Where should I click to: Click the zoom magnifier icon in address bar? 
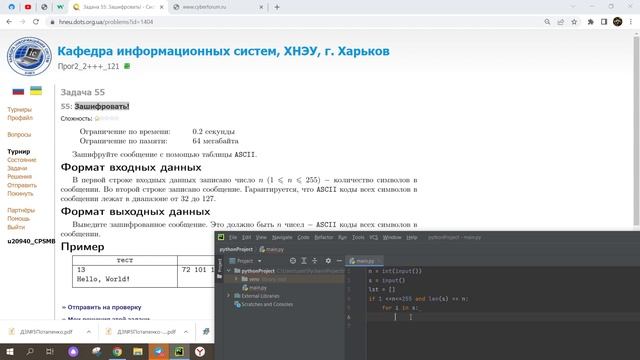[547, 22]
